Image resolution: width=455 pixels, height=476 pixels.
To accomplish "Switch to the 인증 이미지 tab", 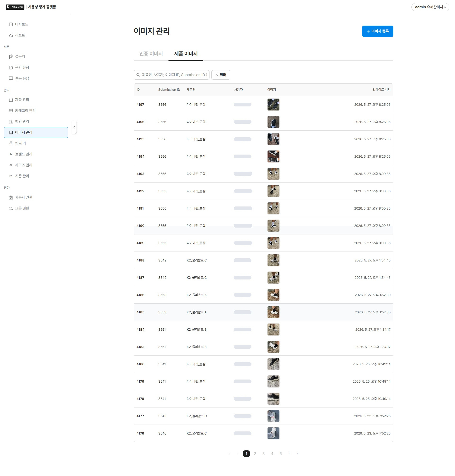I will tap(151, 54).
